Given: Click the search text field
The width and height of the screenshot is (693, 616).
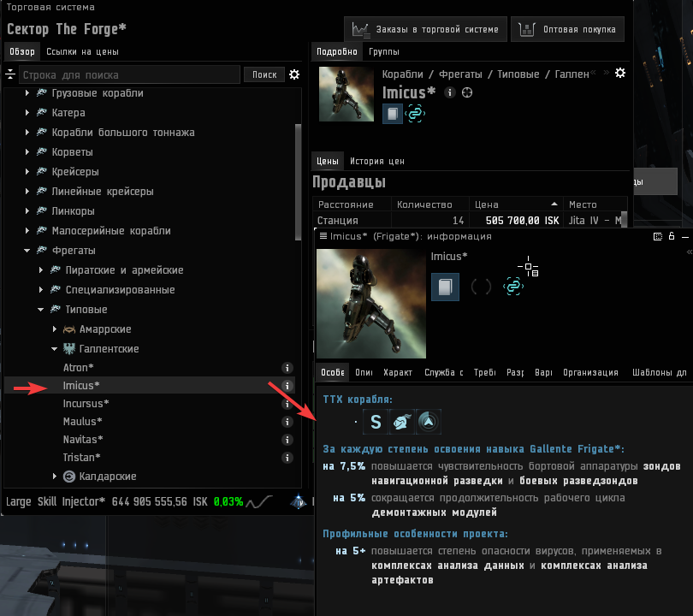Looking at the screenshot, I should pos(129,74).
